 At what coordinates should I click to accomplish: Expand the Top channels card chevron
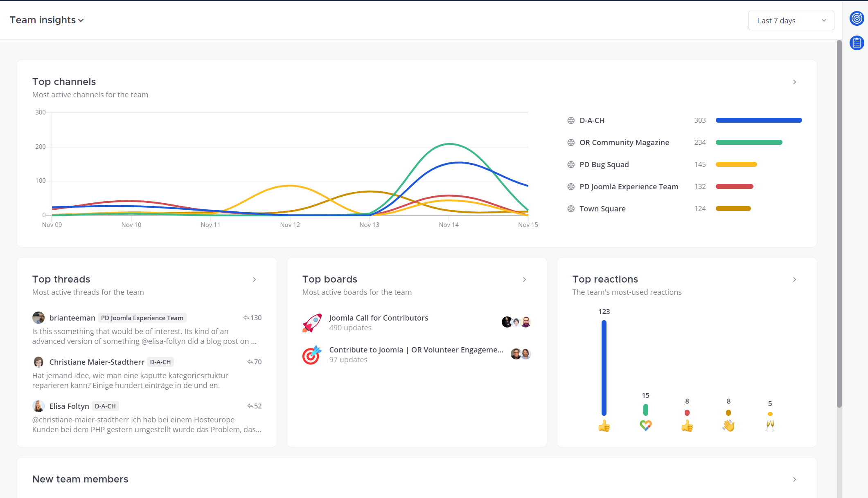(794, 82)
